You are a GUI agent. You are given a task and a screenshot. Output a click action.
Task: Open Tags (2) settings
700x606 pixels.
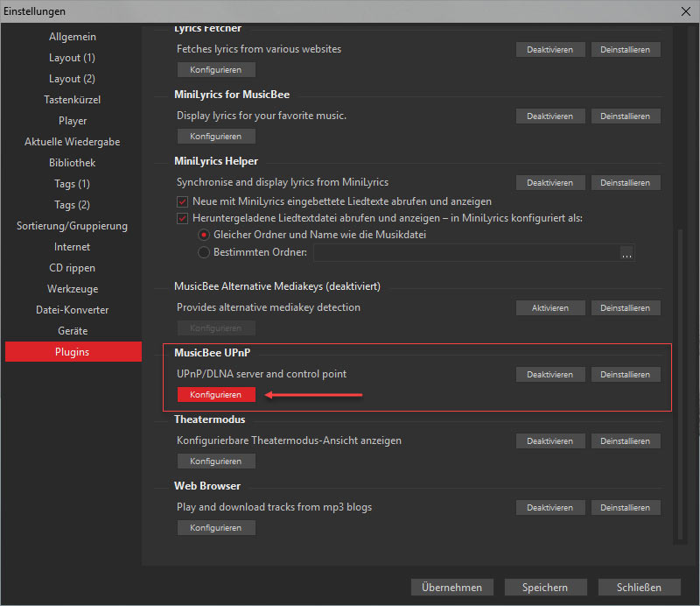pyautogui.click(x=73, y=205)
